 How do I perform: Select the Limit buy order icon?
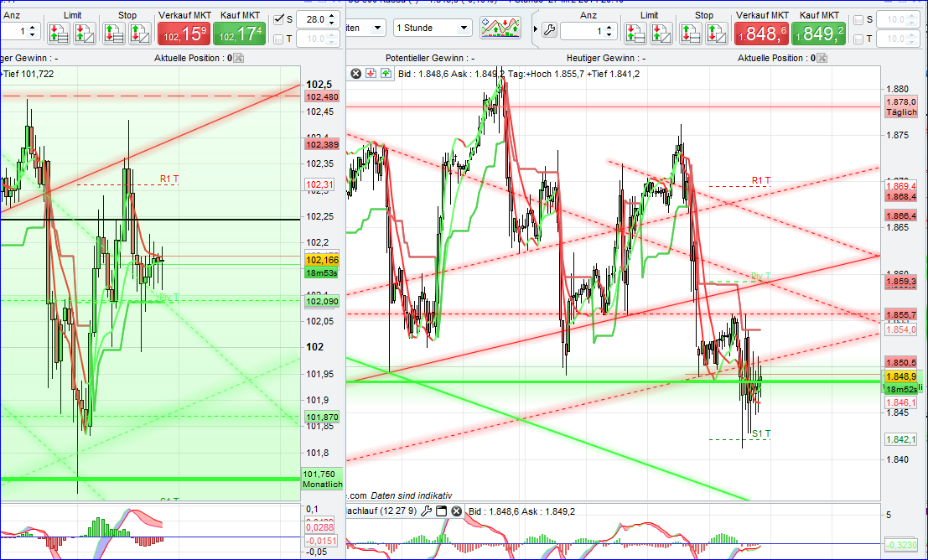tap(57, 33)
